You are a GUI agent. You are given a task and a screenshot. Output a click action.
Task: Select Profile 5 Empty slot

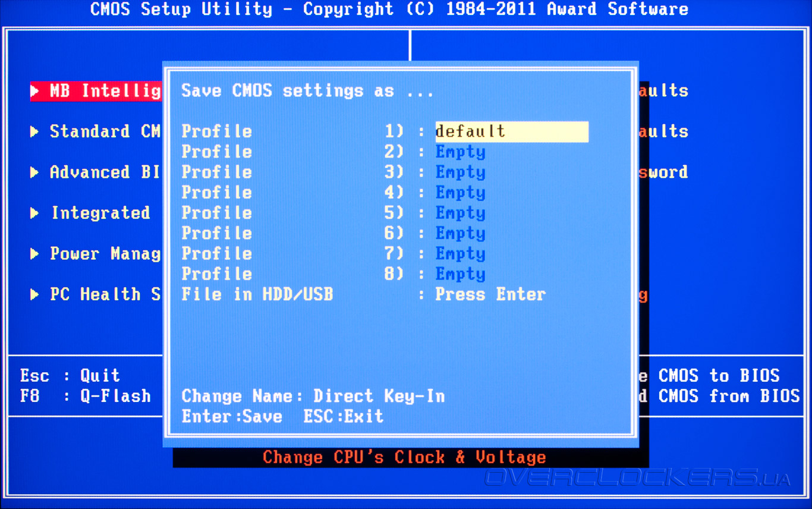[x=461, y=213]
